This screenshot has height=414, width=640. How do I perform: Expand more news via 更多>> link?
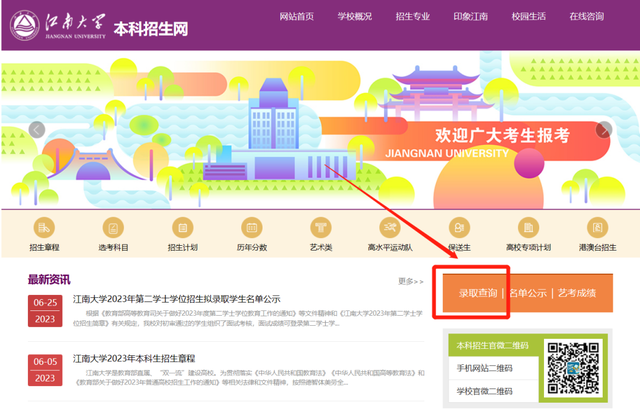410,282
